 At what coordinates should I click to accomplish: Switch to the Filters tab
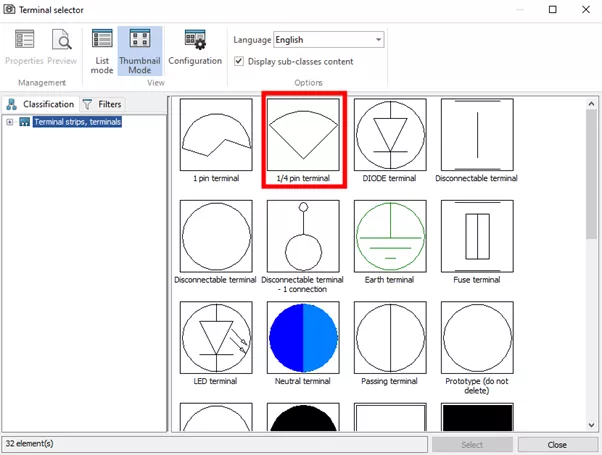102,104
